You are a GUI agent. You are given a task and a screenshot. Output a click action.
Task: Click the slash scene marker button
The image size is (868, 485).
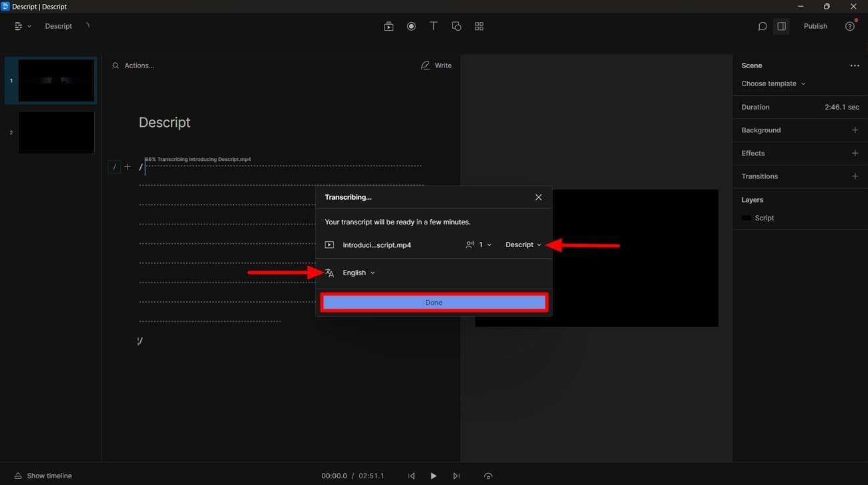(x=114, y=167)
